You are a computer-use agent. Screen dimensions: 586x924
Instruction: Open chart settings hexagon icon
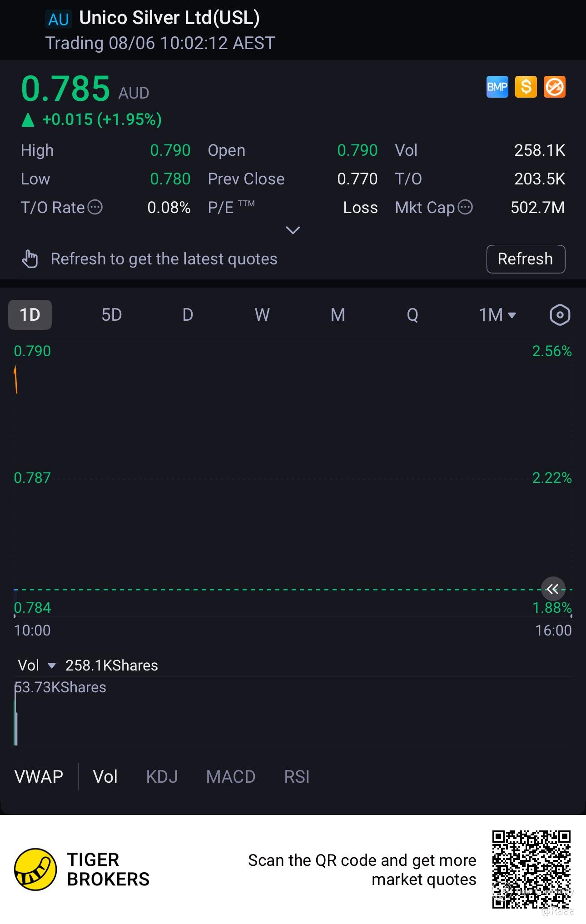560,315
